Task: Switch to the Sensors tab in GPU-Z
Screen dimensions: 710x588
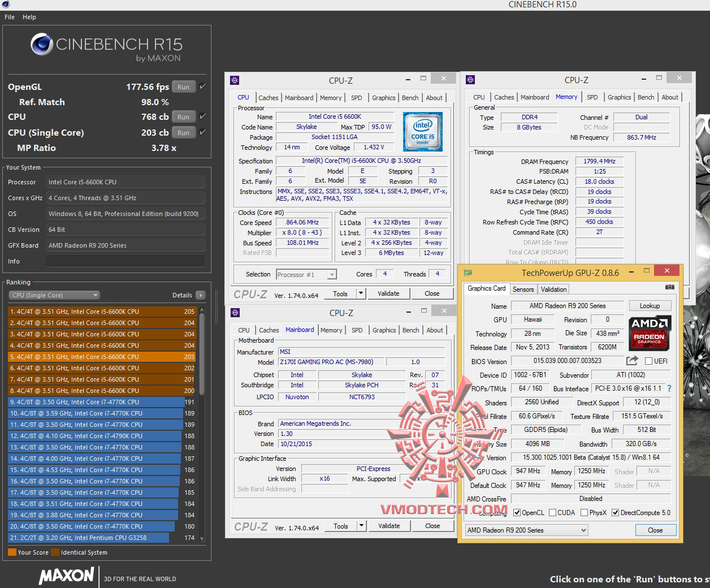Action: coord(523,289)
